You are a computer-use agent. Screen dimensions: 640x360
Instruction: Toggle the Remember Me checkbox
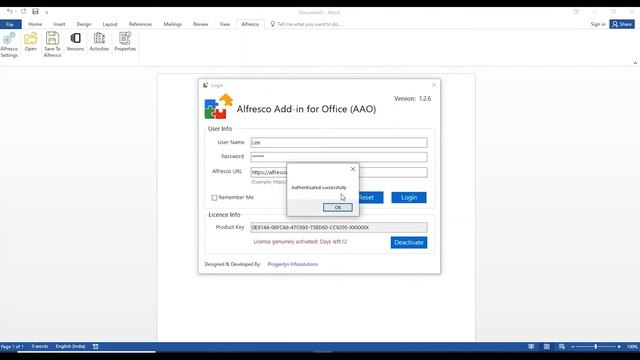click(214, 198)
